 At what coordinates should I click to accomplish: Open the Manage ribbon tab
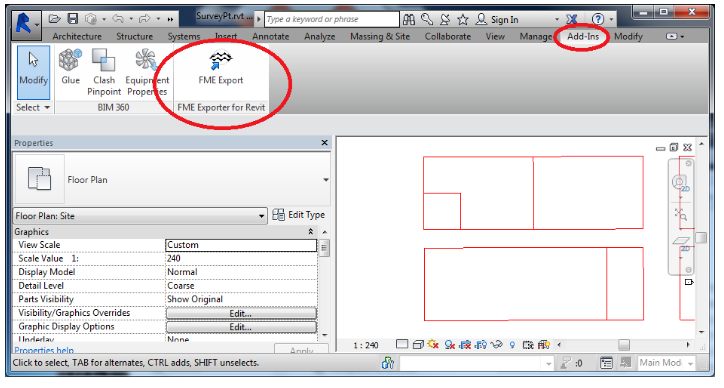pyautogui.click(x=536, y=36)
